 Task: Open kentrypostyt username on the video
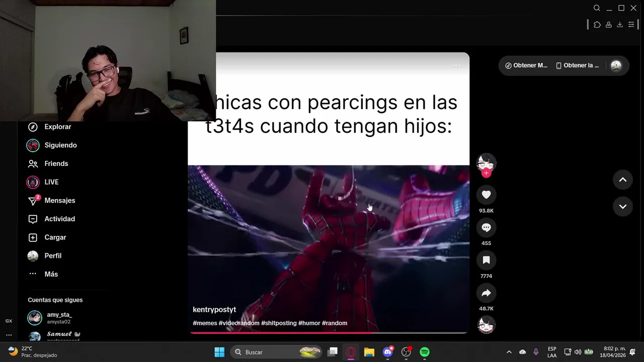[214, 310]
